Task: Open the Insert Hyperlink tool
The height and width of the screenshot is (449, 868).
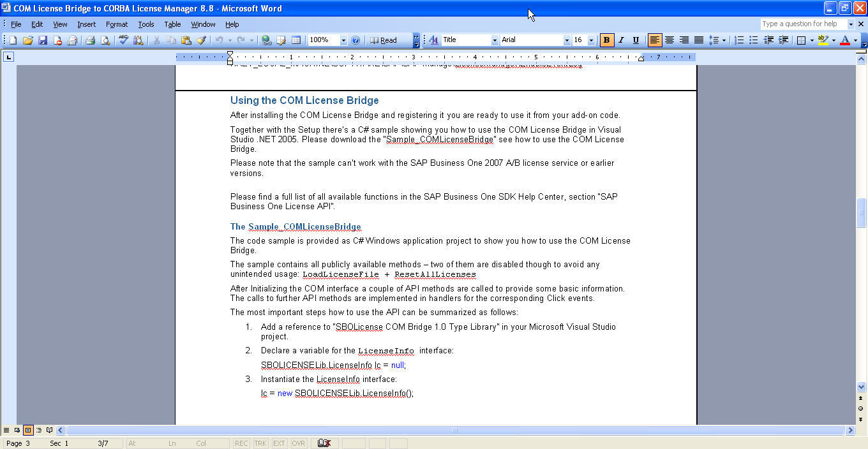Action: coord(266,40)
